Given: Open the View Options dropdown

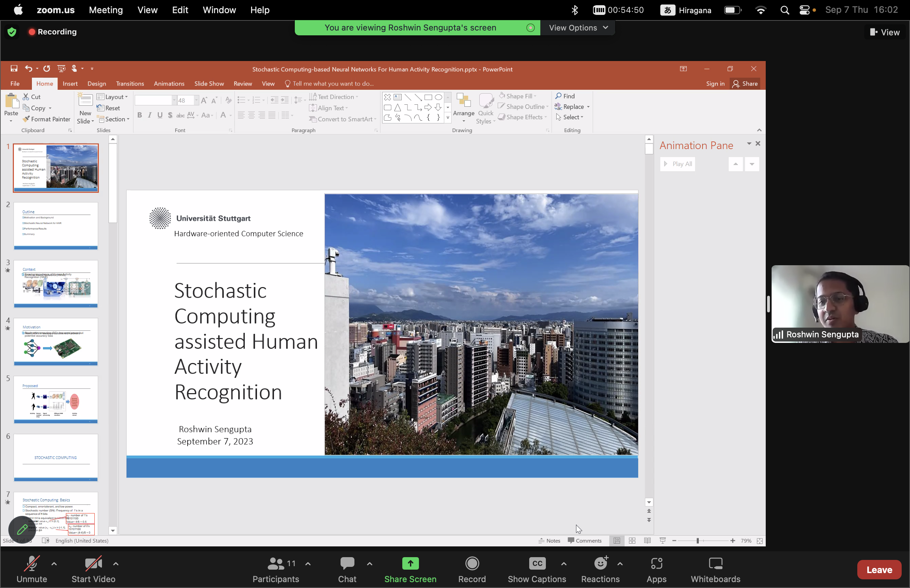Looking at the screenshot, I should click(578, 27).
